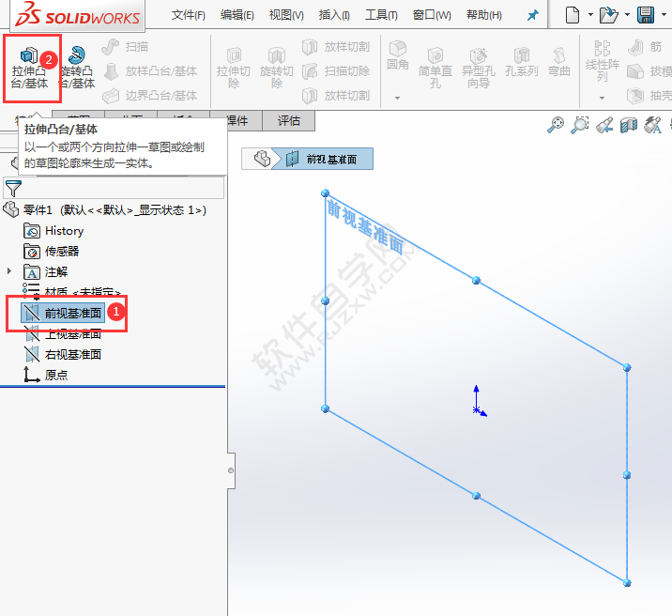672x616 pixels.
Task: Open the 工具(T) menu
Action: pyautogui.click(x=381, y=15)
